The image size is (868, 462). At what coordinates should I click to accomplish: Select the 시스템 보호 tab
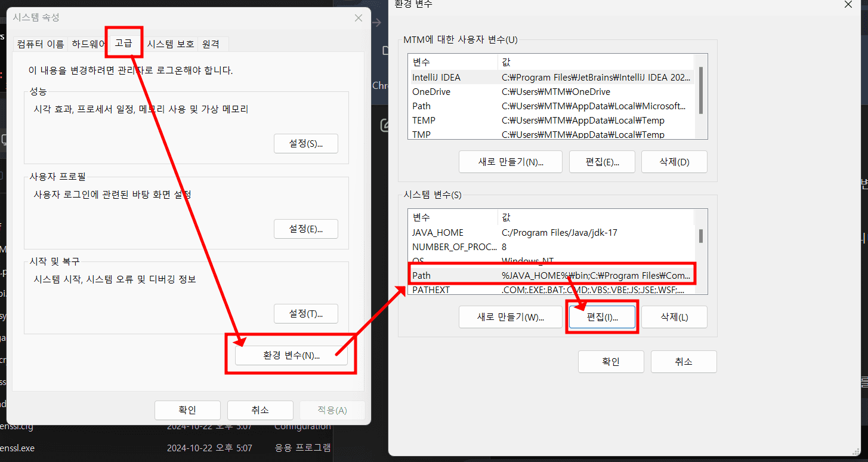171,44
